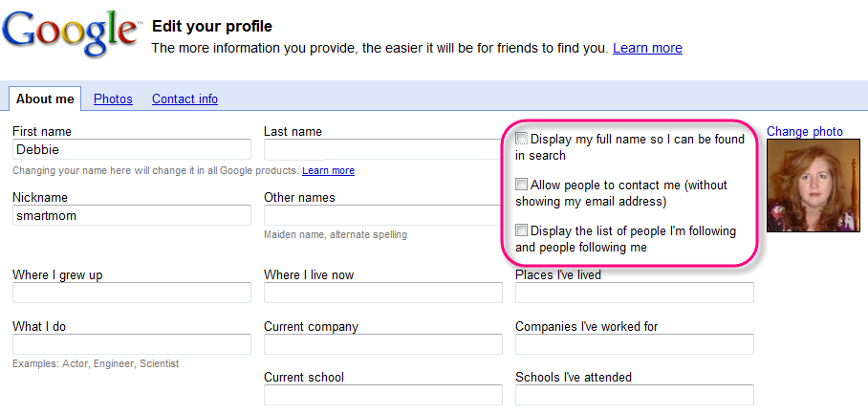This screenshot has width=868, height=415.
Task: Open the Contact info tab
Action: tap(184, 98)
